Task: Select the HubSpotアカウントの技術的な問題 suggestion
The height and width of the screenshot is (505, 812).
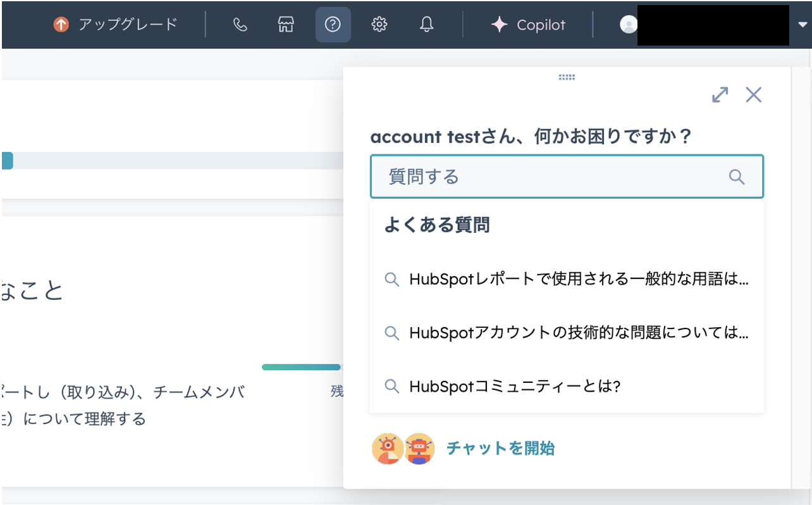Action: tap(567, 332)
